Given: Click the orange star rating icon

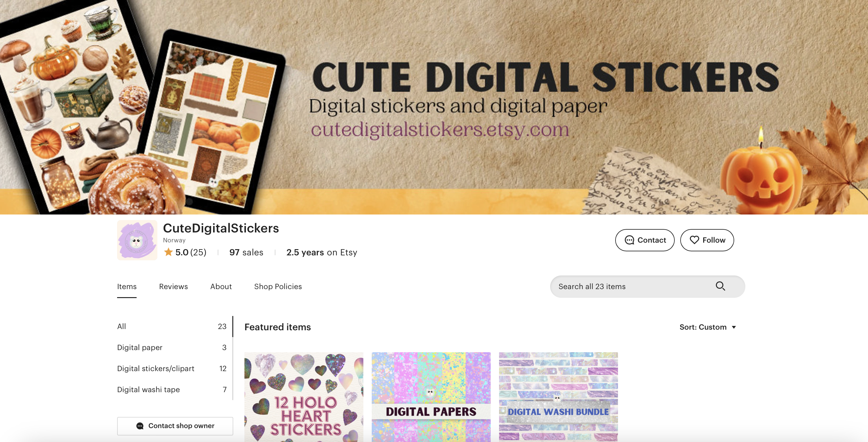Looking at the screenshot, I should (x=168, y=252).
